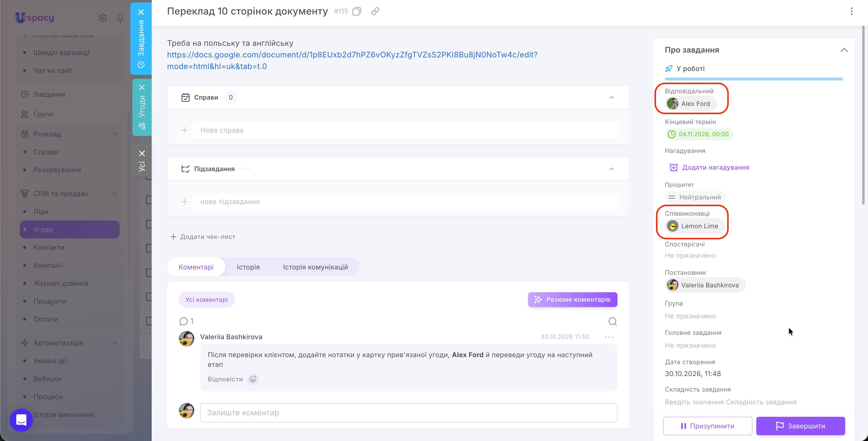The width and height of the screenshot is (868, 441).
Task: Search comments with magnifier icon
Action: (x=612, y=321)
